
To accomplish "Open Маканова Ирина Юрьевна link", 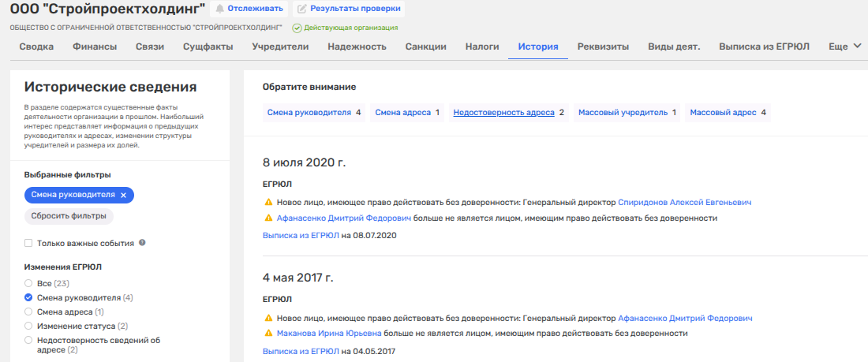I will [x=329, y=334].
